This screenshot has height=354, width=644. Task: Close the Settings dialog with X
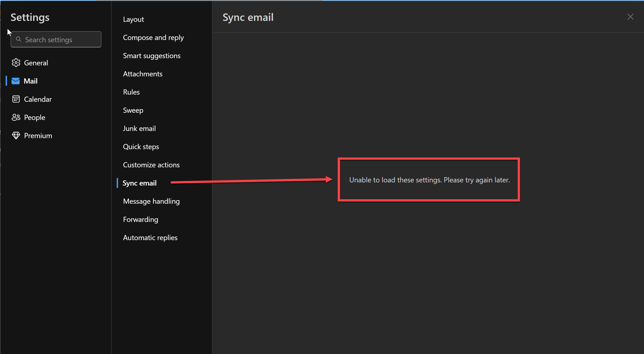[x=630, y=17]
